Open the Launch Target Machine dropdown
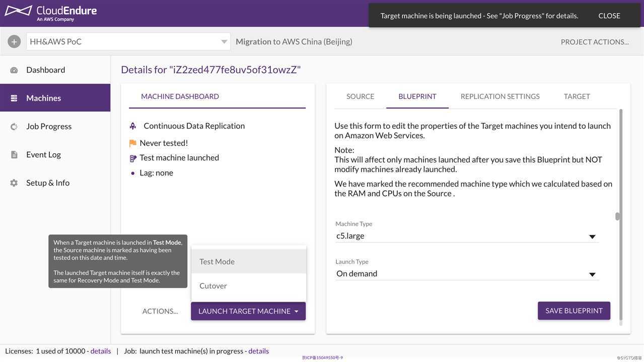Image resolution: width=644 pixels, height=362 pixels. click(x=248, y=311)
